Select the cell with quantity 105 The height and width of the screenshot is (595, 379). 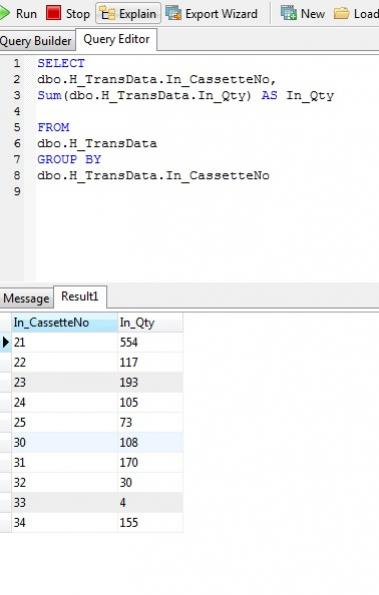pyautogui.click(x=150, y=403)
